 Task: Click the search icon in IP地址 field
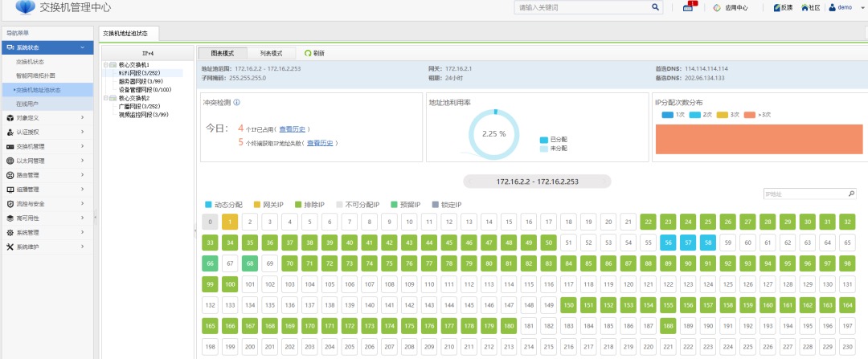tap(851, 194)
